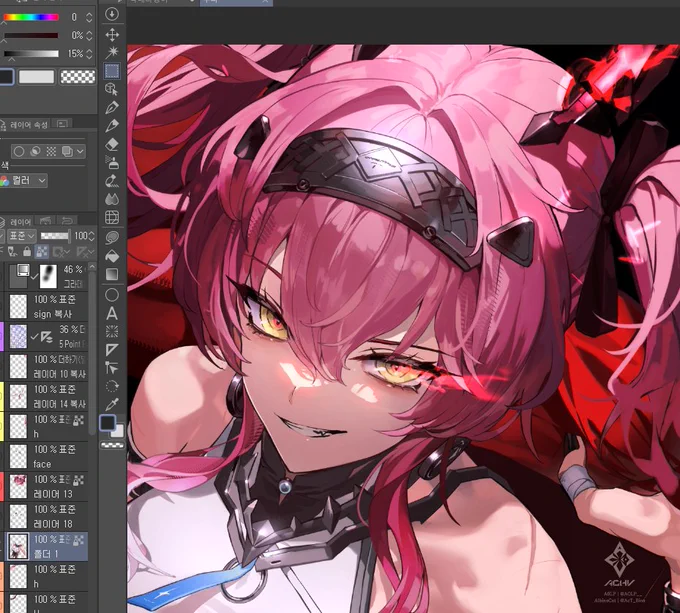Adjust the hue value stepper
680x613 pixels.
point(89,17)
